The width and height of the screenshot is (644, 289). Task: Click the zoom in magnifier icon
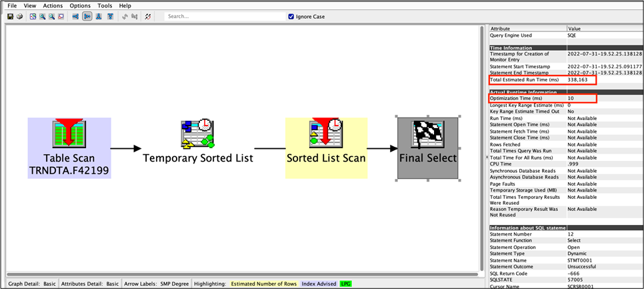coord(43,16)
